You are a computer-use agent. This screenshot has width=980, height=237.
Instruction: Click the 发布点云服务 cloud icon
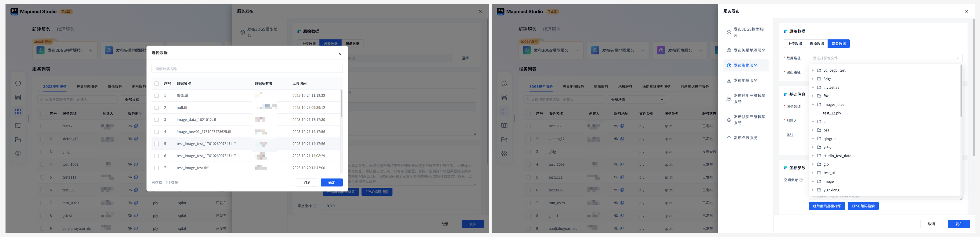click(729, 138)
